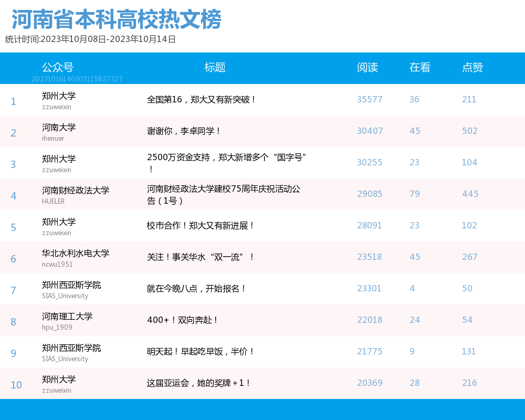525x420 pixels.
Task: Click the hpu_1909 account ID
Action: pyautogui.click(x=57, y=327)
